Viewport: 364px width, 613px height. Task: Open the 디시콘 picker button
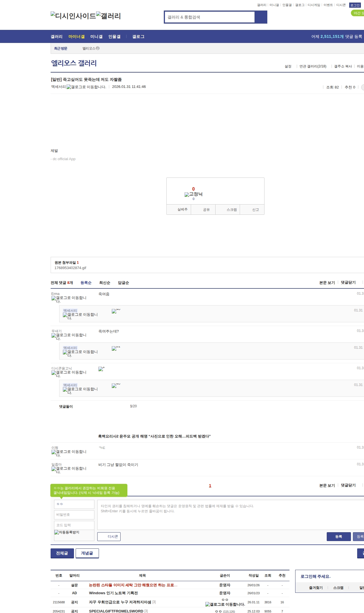coord(109,536)
